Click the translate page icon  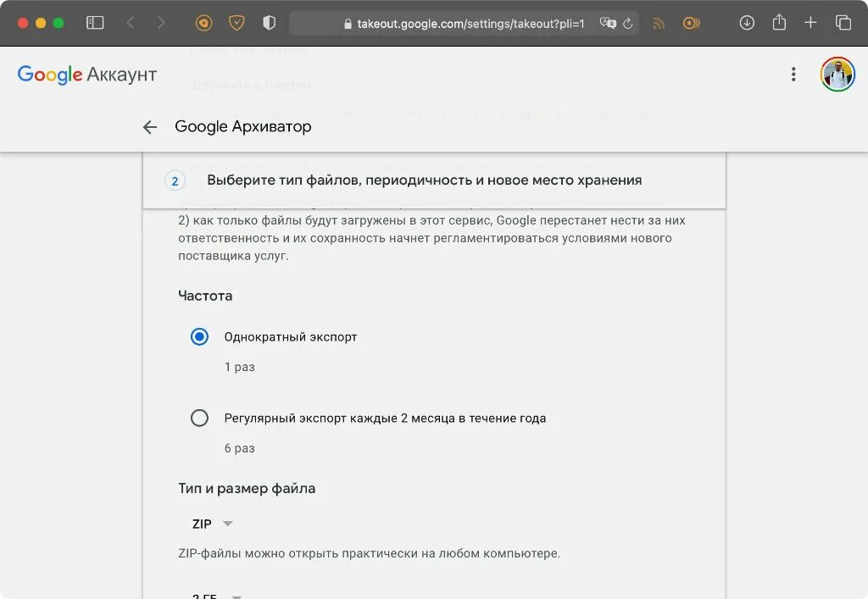pyautogui.click(x=607, y=24)
